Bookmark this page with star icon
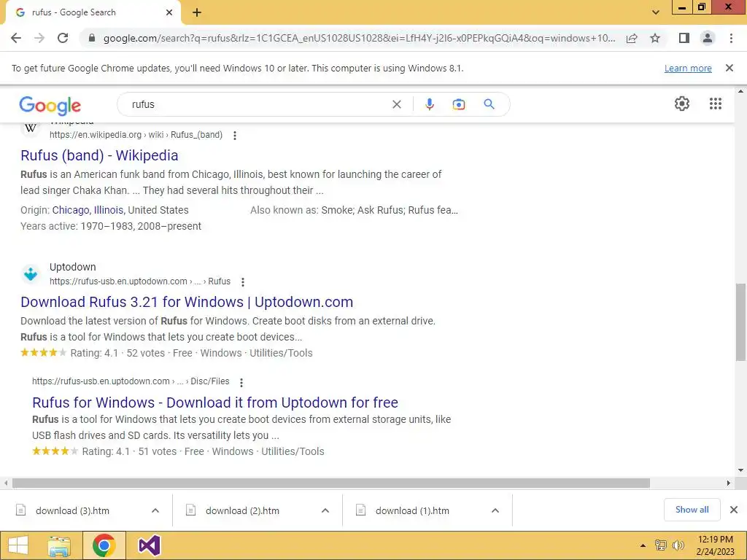The width and height of the screenshot is (747, 560). coord(655,38)
